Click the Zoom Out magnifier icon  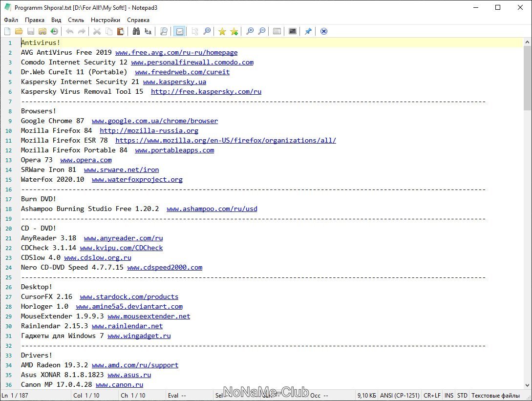coord(262,31)
